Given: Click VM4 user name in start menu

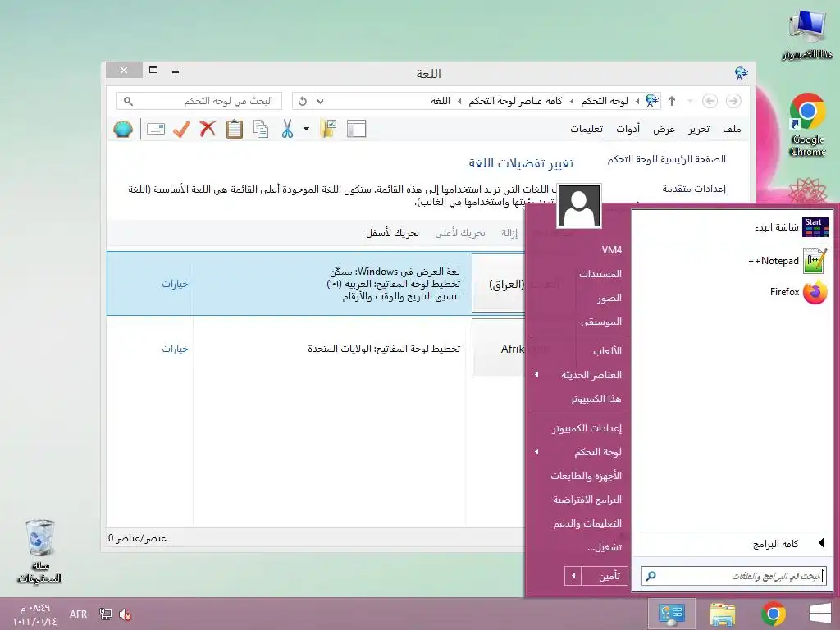Looking at the screenshot, I should point(612,250).
